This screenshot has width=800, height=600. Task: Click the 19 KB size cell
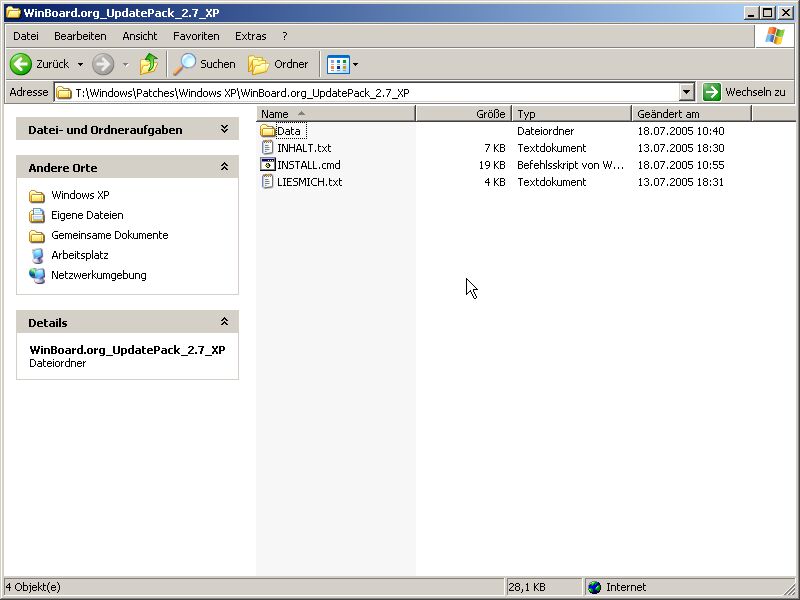[492, 165]
